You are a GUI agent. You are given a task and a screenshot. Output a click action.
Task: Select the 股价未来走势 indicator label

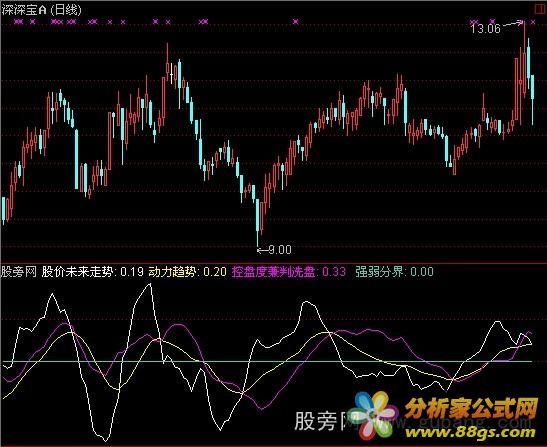[77, 271]
